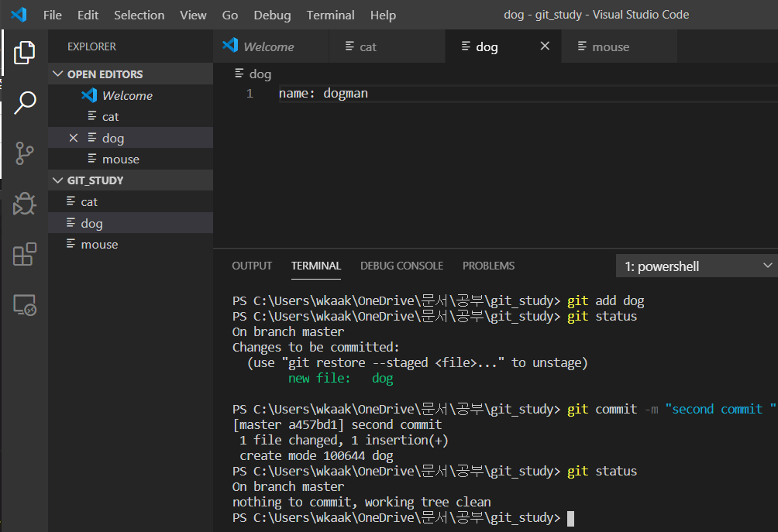The width and height of the screenshot is (778, 532).
Task: Open the Terminal menu
Action: tap(330, 15)
